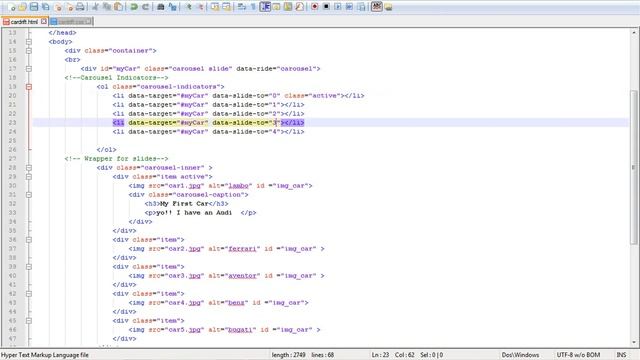Click the last toolbar icon after ABC
This screenshot has width=640, height=360.
pyautogui.click(x=388, y=7)
